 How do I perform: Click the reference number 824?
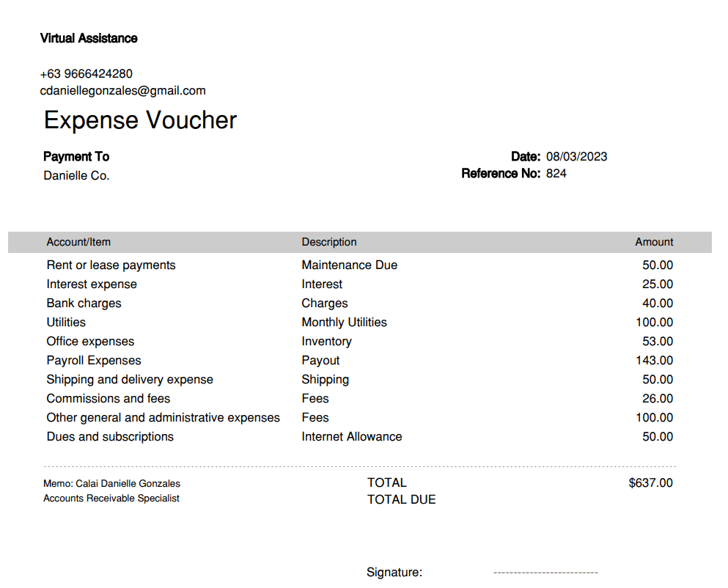556,173
